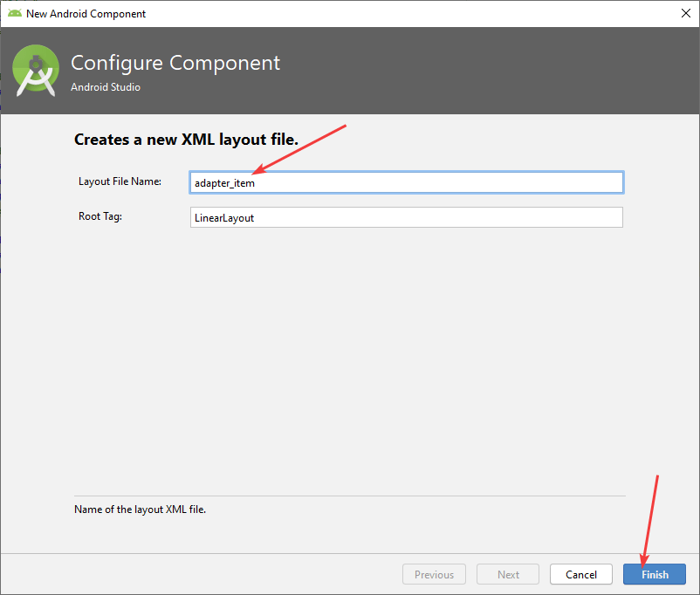
Task: Click the word adapter_item in the name field
Action: [224, 183]
